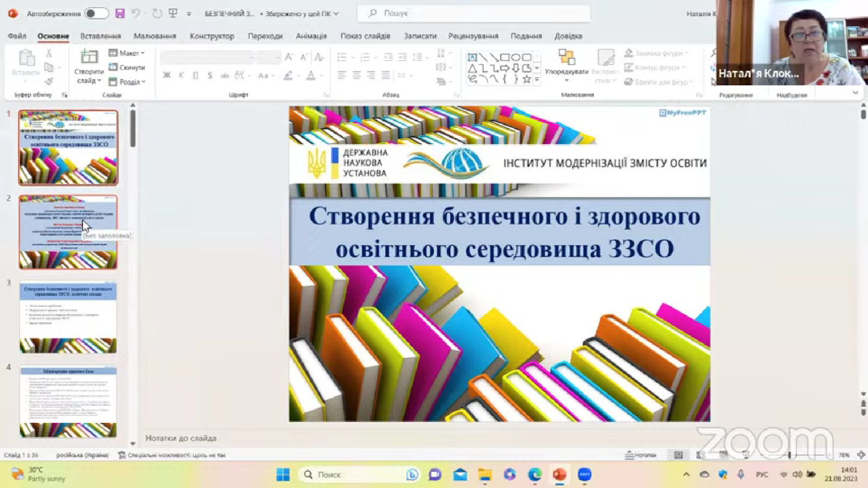Viewport: 868px width, 488px height.
Task: Click the Пошук search field in title bar
Action: (x=474, y=13)
